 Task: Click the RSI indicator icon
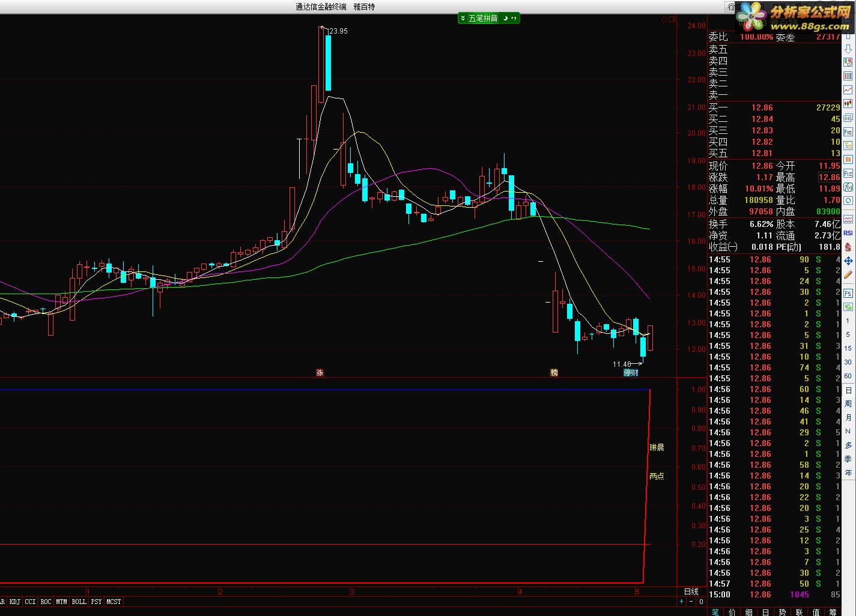pos(848,233)
